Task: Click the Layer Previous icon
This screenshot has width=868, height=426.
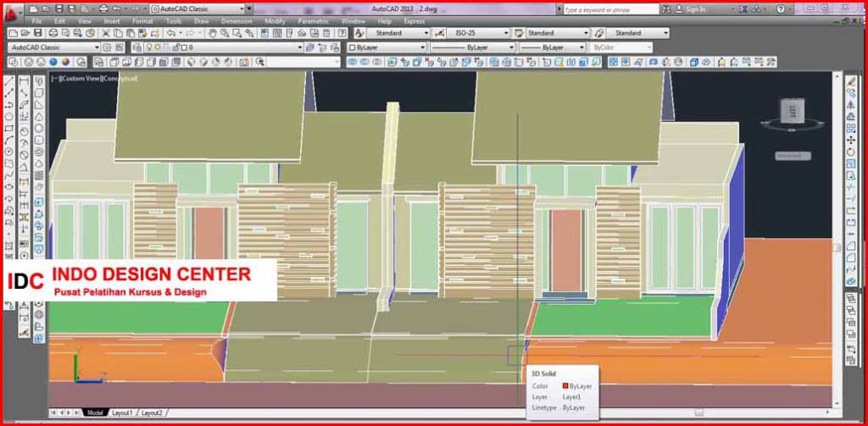Action: [x=322, y=47]
